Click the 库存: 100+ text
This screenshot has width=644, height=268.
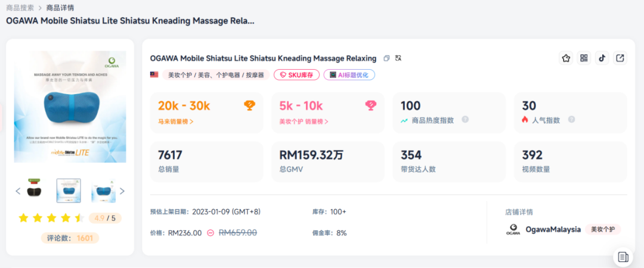coord(329,212)
